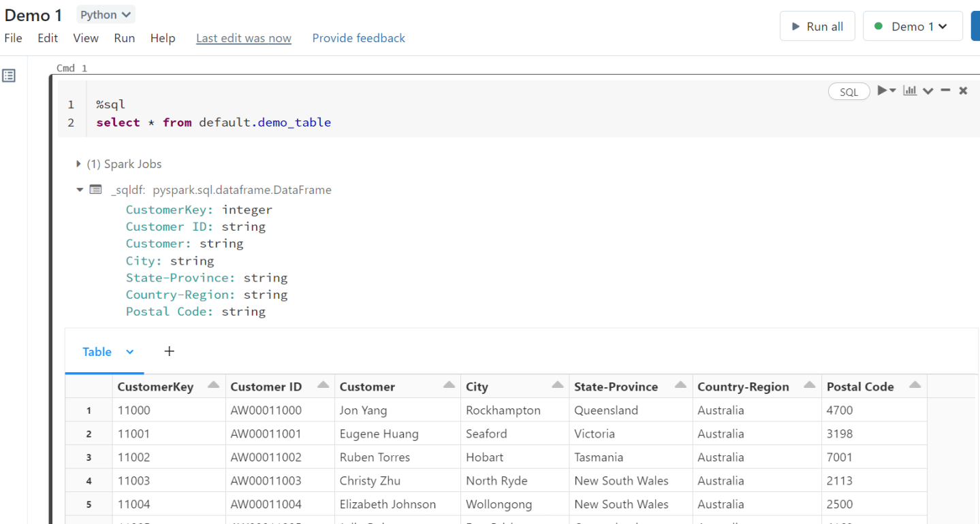Open the Provide feedback link
The image size is (980, 524).
click(358, 38)
